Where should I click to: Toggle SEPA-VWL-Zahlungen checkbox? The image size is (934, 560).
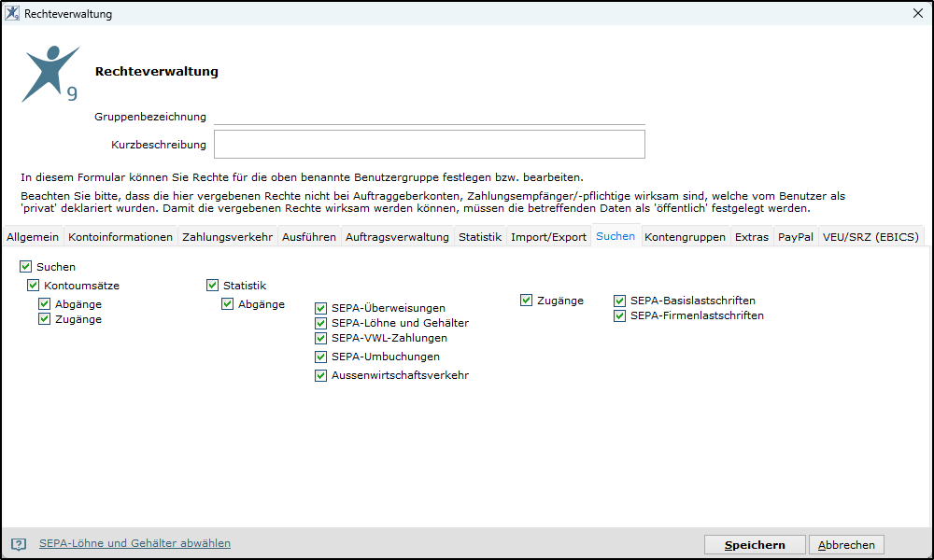pos(320,338)
